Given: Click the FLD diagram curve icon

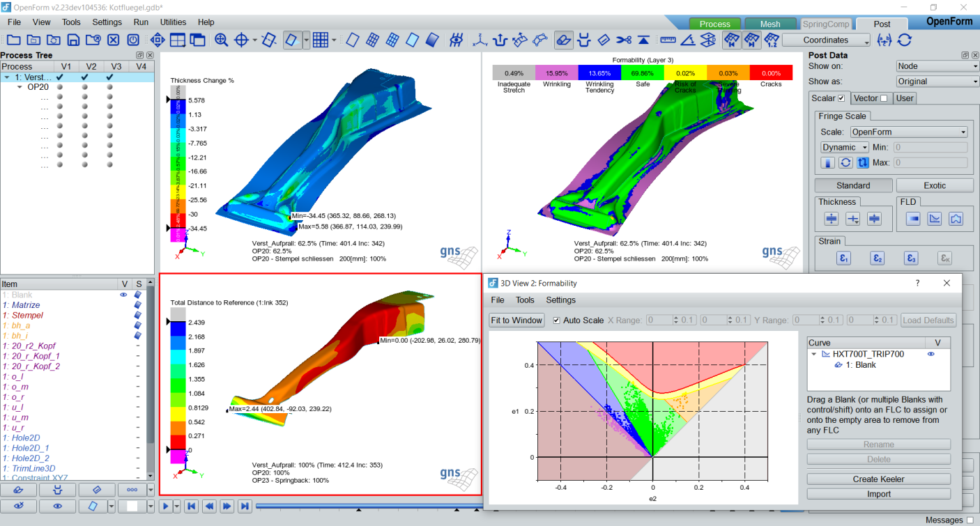Looking at the screenshot, I should pyautogui.click(x=935, y=219).
